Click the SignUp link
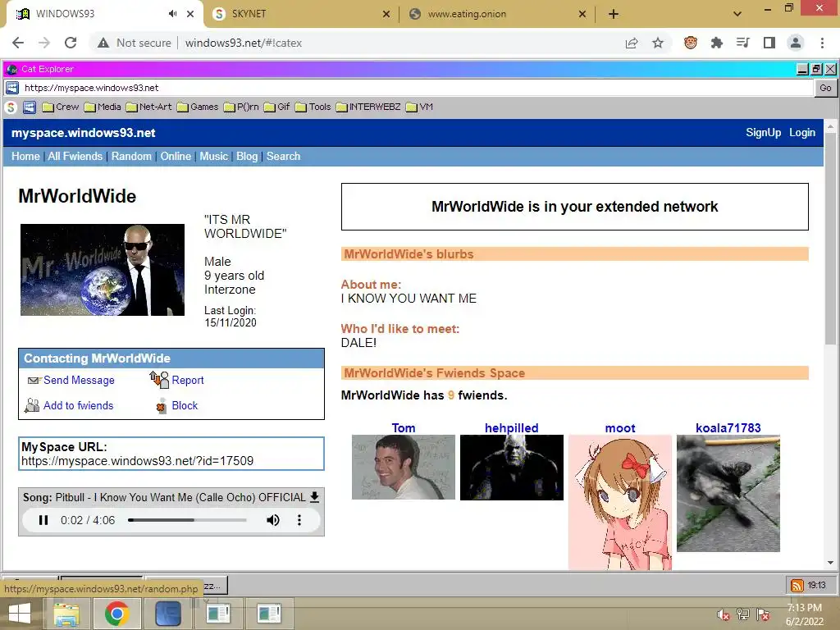 point(764,132)
